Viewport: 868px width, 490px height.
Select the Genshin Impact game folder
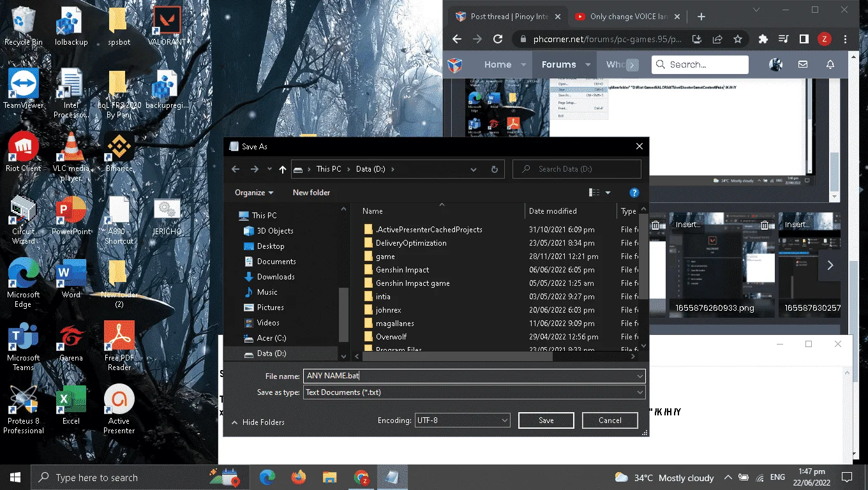(x=413, y=283)
